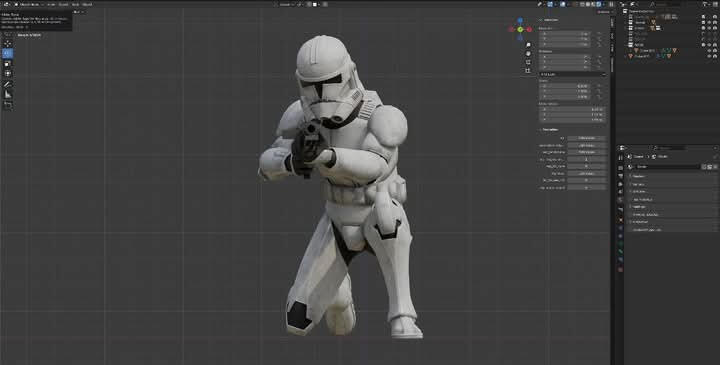The width and height of the screenshot is (720, 365).
Task: Toggle lock on Rotation Z axis
Action: tap(599, 67)
